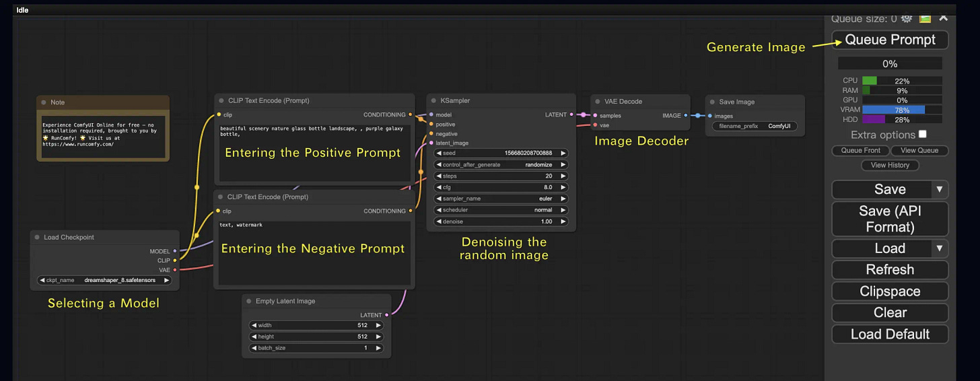The width and height of the screenshot is (980, 381).
Task: Open the settings gear in the queue panel
Action: (907, 19)
